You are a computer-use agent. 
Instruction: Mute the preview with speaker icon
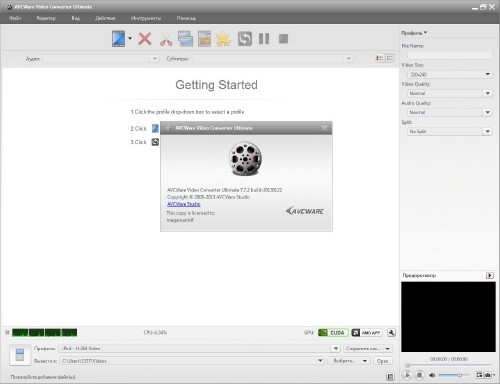432,375
